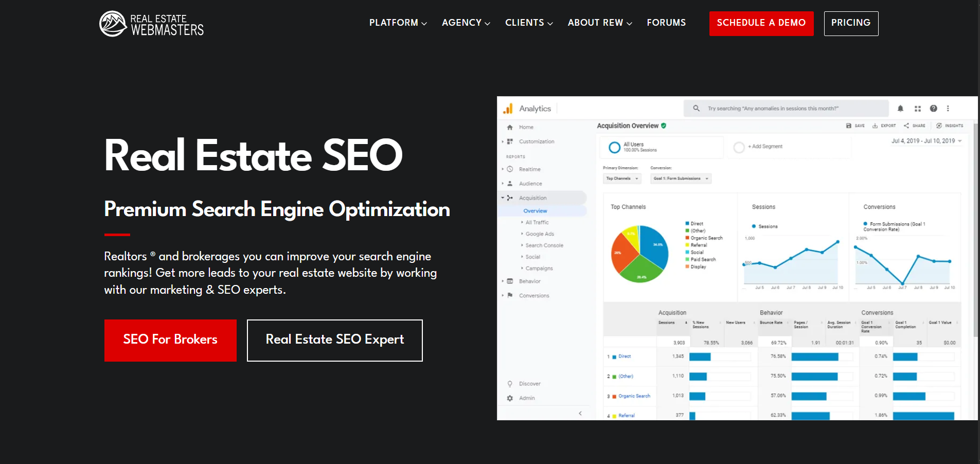Open the Top Channels dimension dropdown

(x=622, y=179)
